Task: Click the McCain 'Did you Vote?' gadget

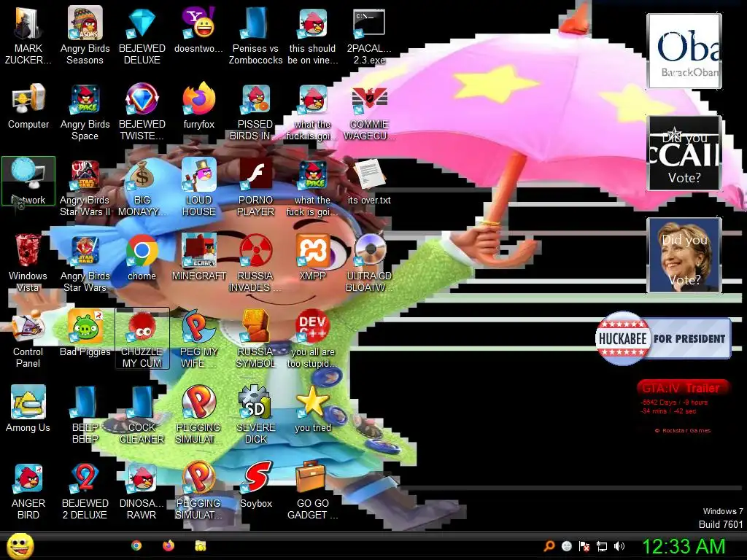Action: (684, 153)
